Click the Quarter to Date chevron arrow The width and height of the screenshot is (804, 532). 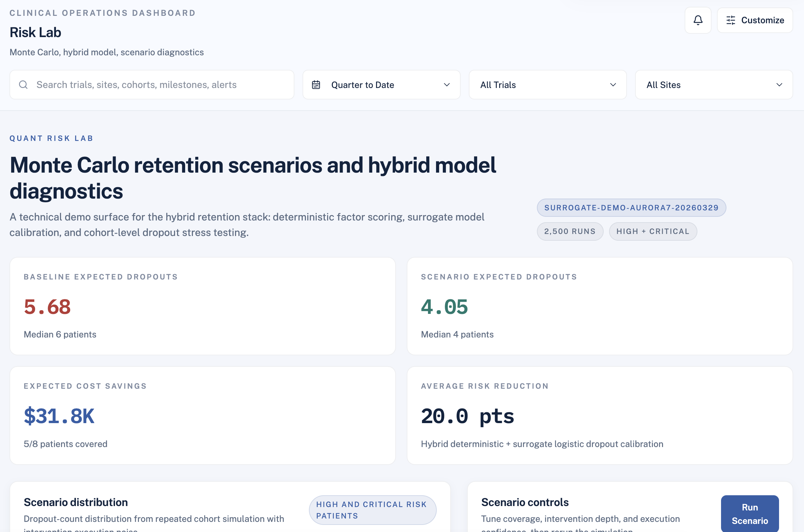[x=446, y=85]
